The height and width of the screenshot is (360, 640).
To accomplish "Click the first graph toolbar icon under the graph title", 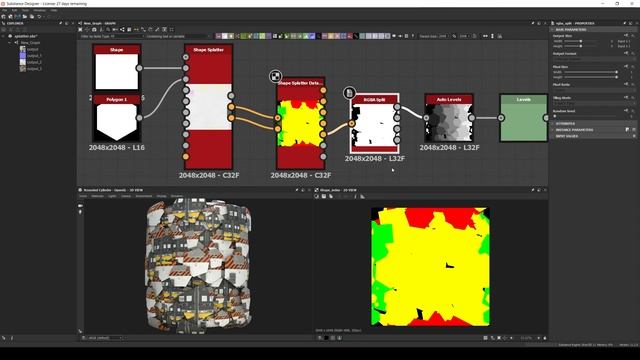I will point(80,29).
